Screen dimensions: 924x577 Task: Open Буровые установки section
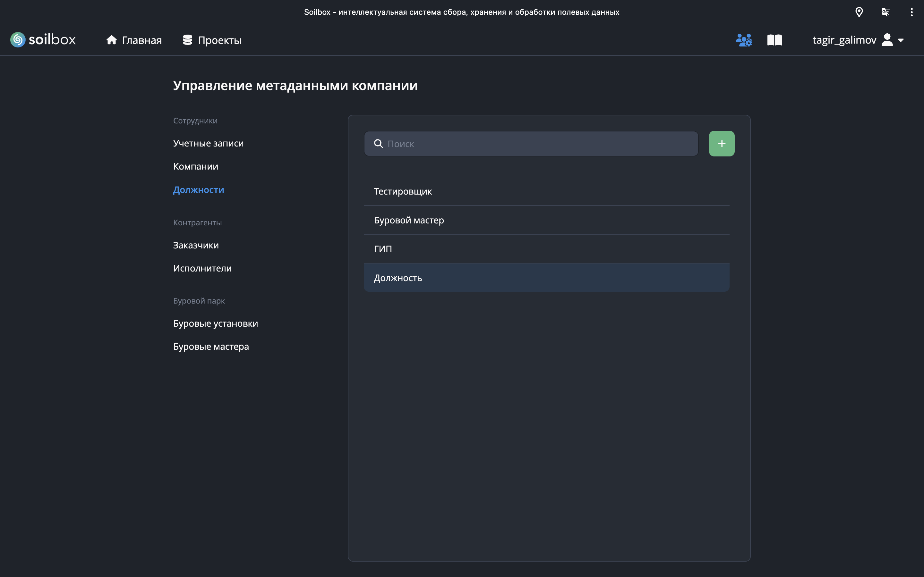[x=215, y=324]
